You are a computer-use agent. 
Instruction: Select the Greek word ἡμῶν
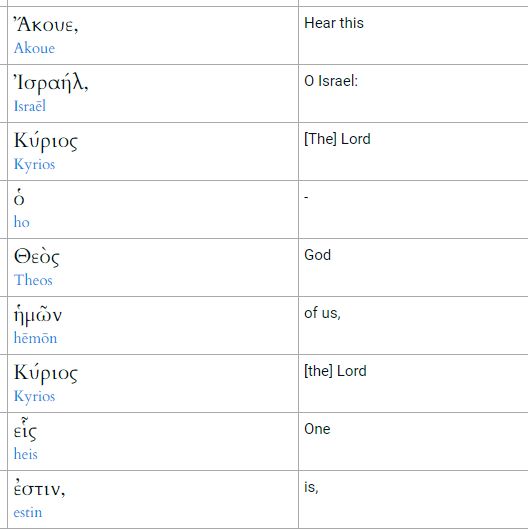click(x=38, y=315)
